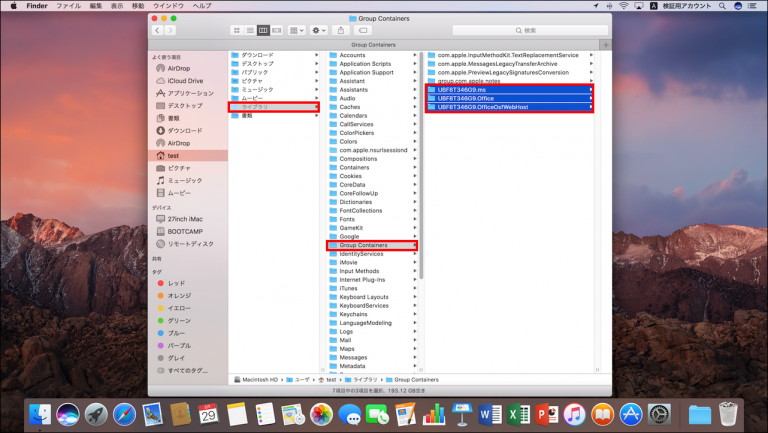This screenshot has height=433, width=768.
Task: Expand the ミュージック folder arrow in first column
Action: tap(316, 90)
